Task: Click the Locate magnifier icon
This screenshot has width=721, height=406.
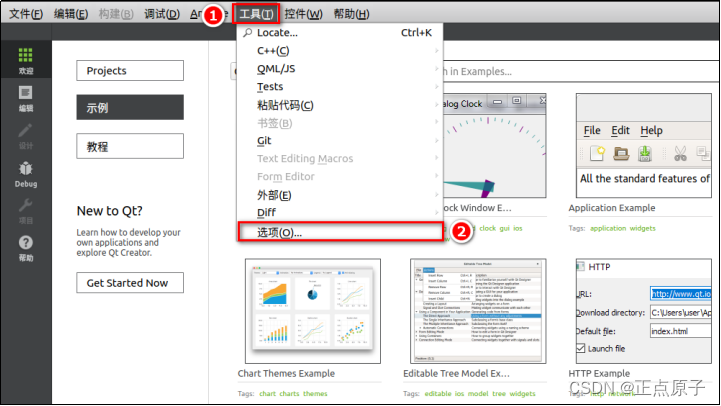Action: pyautogui.click(x=248, y=33)
